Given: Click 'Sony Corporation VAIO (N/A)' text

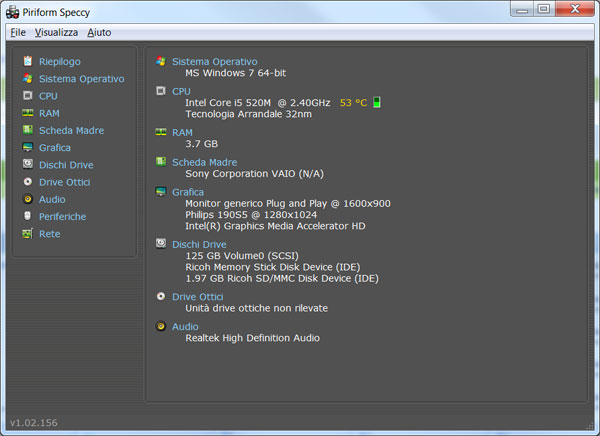Looking at the screenshot, I should tap(254, 173).
